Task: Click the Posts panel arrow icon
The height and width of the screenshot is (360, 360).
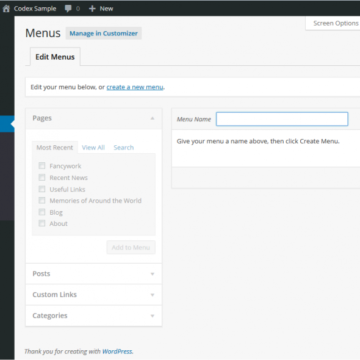Action: pos(152,274)
